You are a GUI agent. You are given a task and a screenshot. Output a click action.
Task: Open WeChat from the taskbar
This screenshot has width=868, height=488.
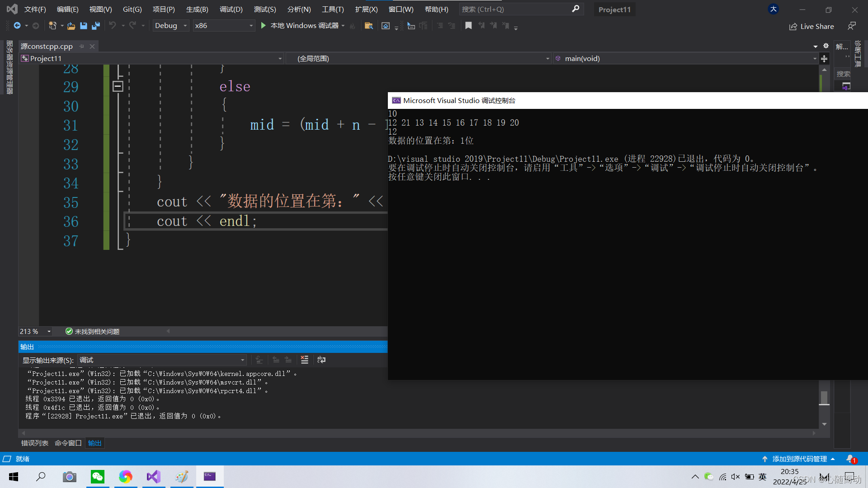tap(98, 477)
